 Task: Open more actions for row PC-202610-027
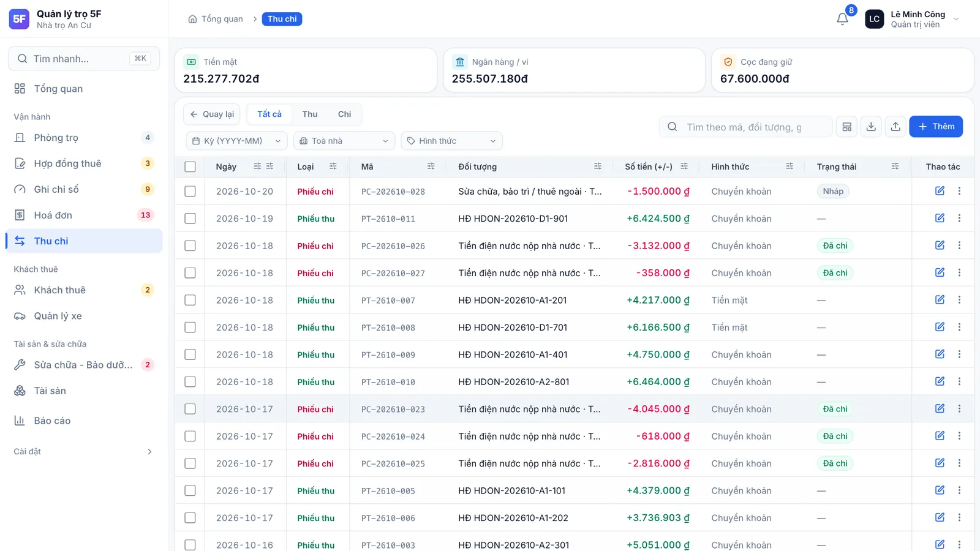tap(959, 273)
